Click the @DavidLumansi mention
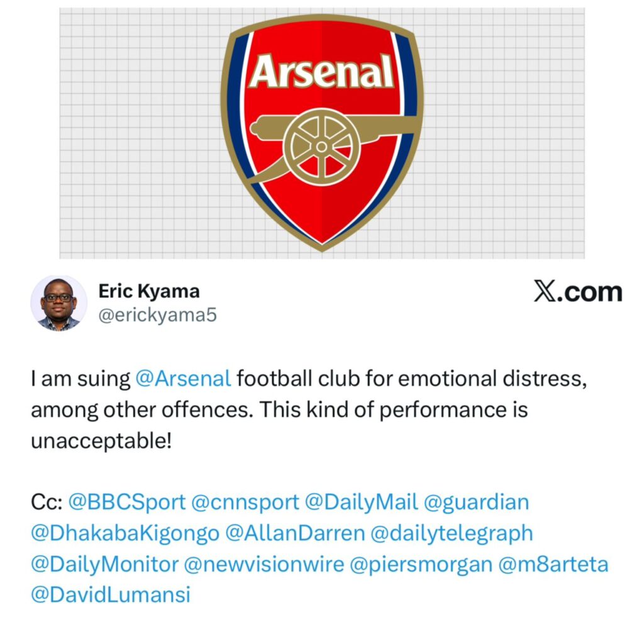 110,594
